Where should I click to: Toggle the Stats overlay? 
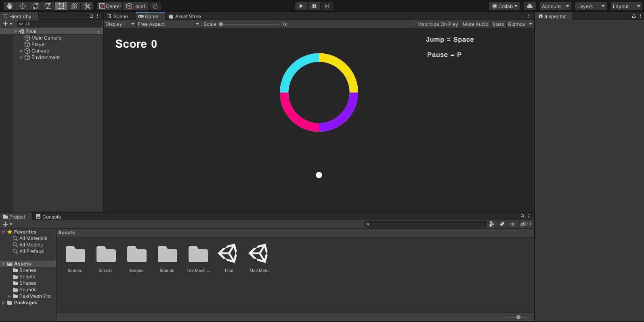pos(498,24)
